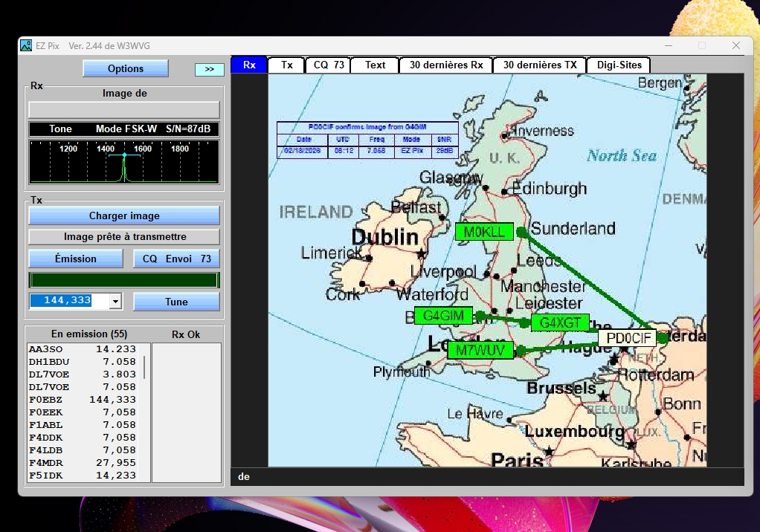The width and height of the screenshot is (760, 532).
Task: Switch to 30 dernières TX tab
Action: tap(539, 65)
